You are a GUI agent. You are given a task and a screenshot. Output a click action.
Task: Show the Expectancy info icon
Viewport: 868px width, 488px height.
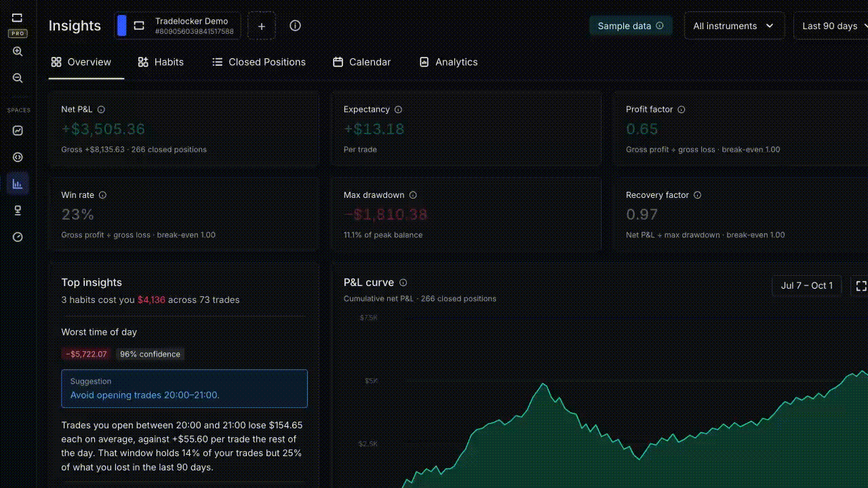point(398,109)
